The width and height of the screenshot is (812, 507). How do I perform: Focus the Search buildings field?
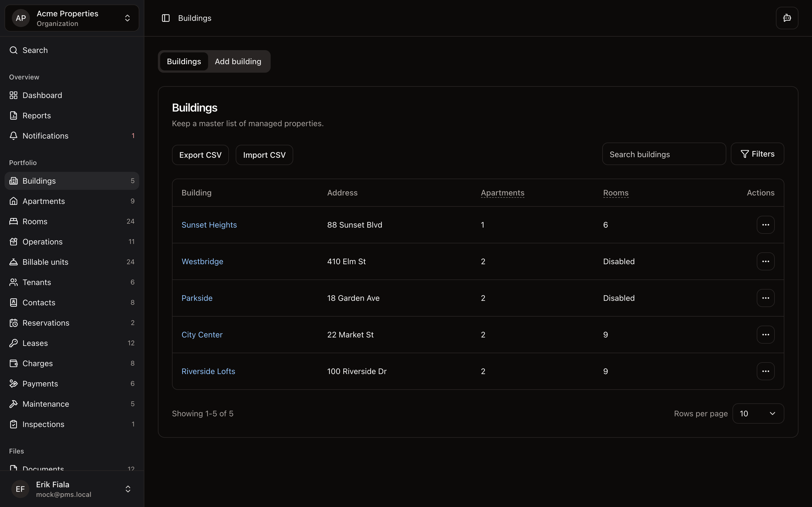click(x=664, y=154)
